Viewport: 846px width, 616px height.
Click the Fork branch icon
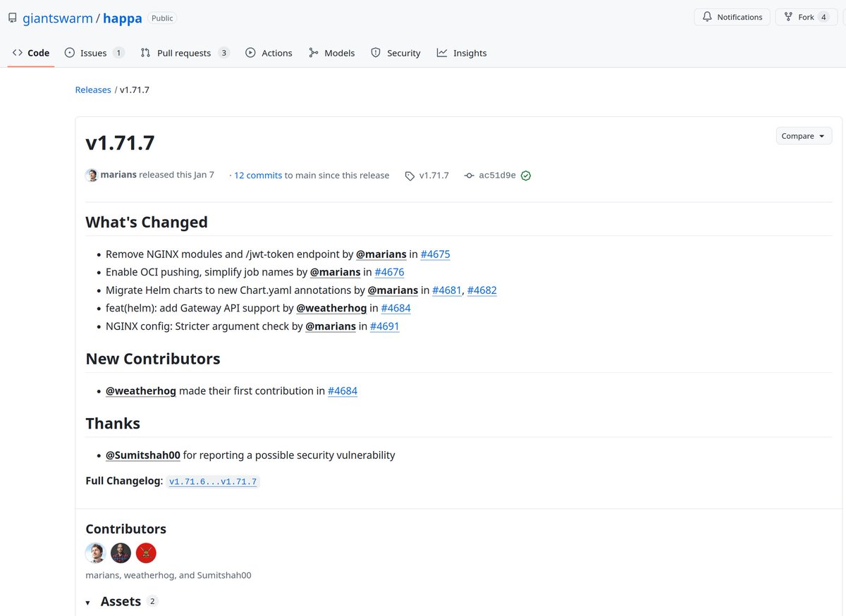click(x=787, y=17)
